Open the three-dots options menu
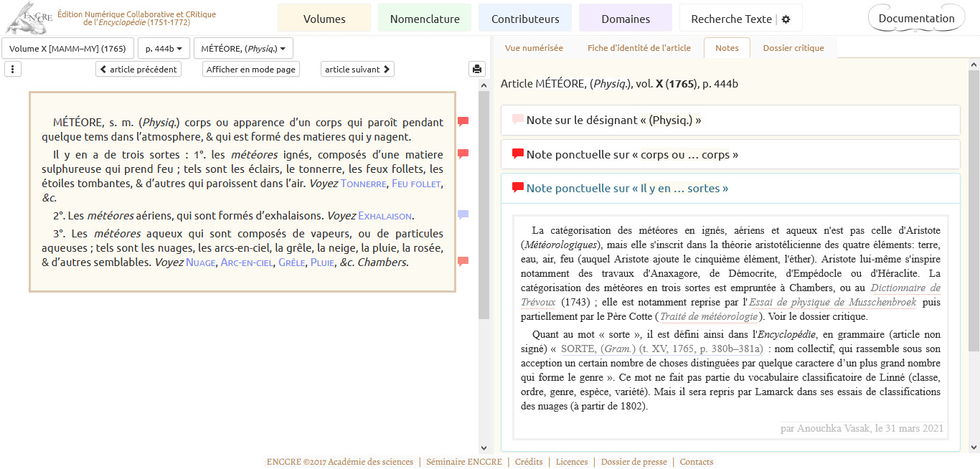Viewport: 980px width, 469px height. coord(13,70)
